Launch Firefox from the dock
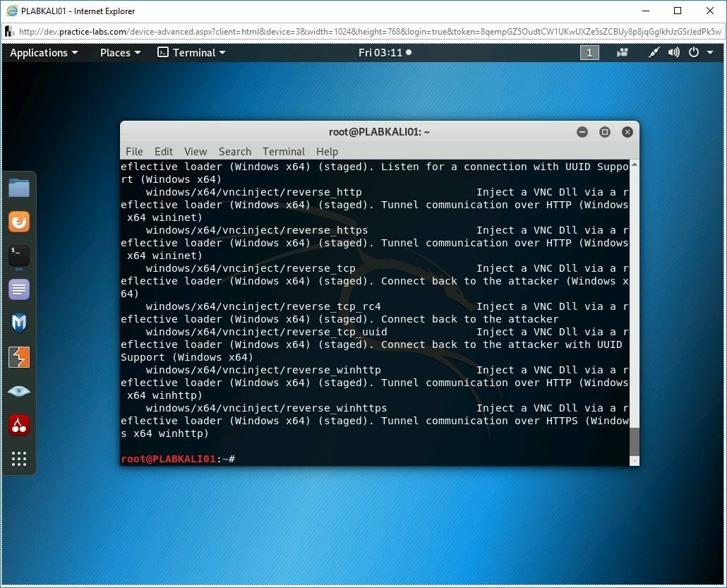727x588 pixels. (19, 221)
